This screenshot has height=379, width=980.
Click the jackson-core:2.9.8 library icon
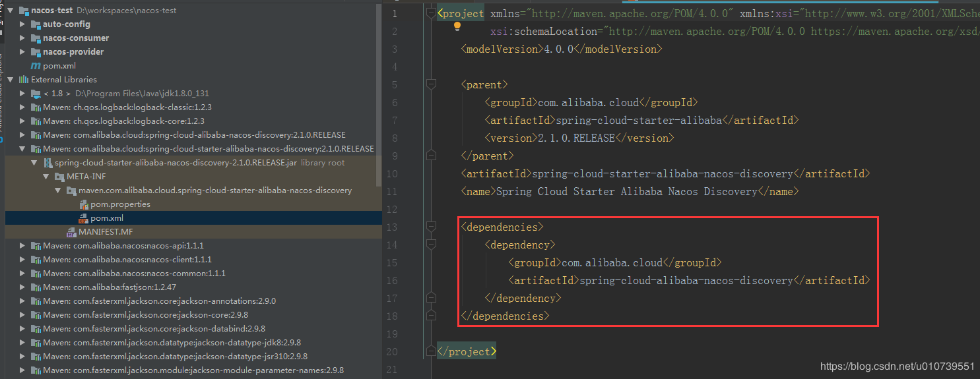36,315
